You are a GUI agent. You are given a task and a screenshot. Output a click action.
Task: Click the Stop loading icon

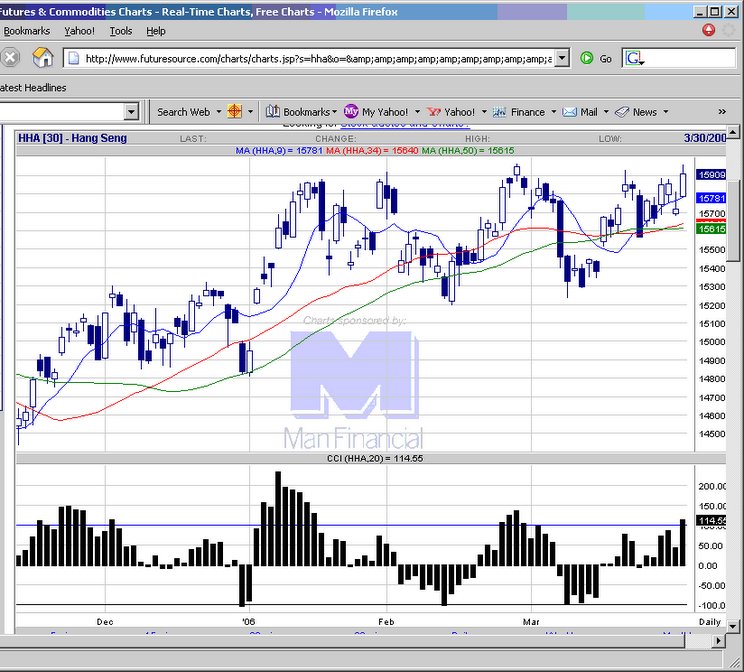pyautogui.click(x=9, y=58)
